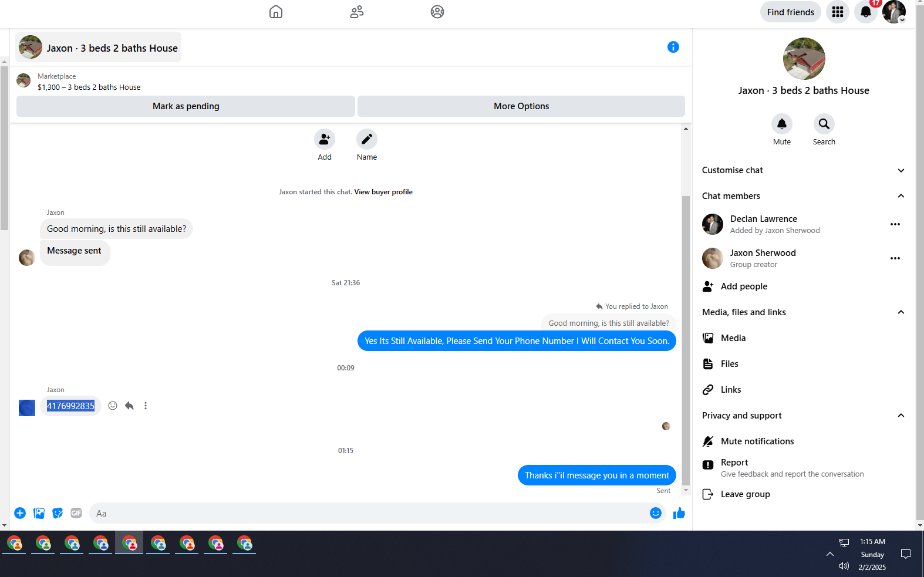Open options for Declan Lawrence member
Image resolution: width=924 pixels, height=577 pixels.
[x=895, y=224]
